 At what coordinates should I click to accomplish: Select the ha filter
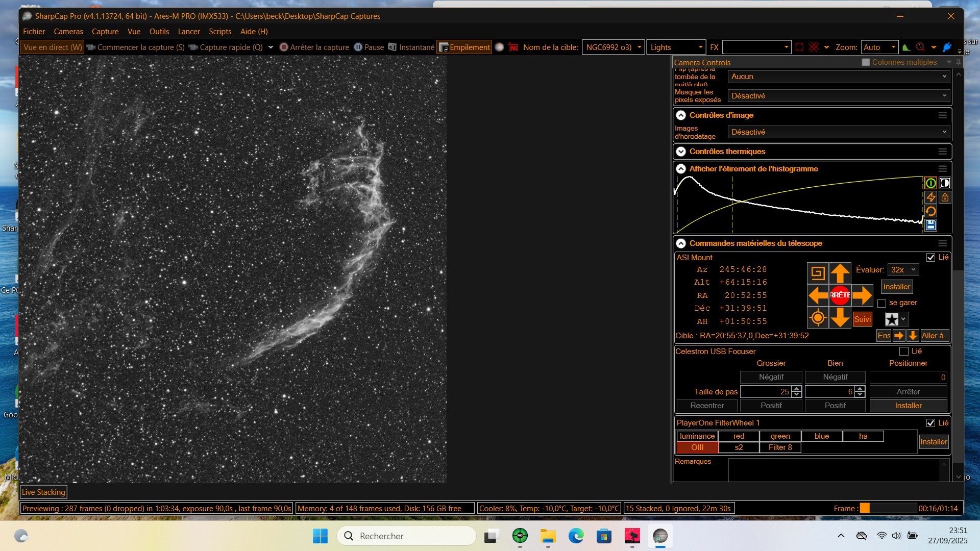tap(863, 436)
